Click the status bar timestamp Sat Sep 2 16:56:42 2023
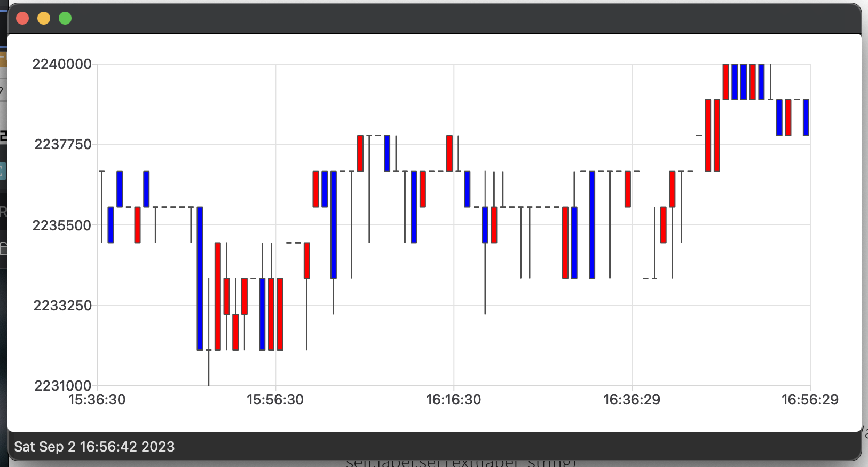The width and height of the screenshot is (868, 467). (94, 447)
